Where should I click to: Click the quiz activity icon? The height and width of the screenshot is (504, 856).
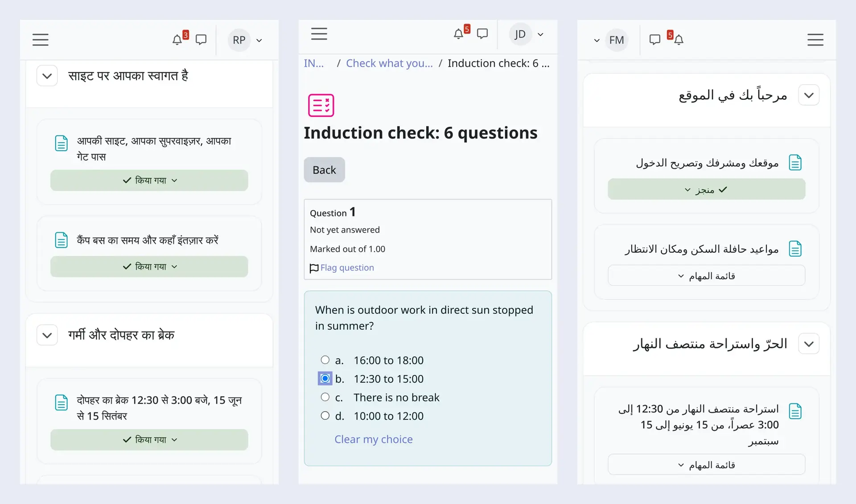tap(321, 105)
